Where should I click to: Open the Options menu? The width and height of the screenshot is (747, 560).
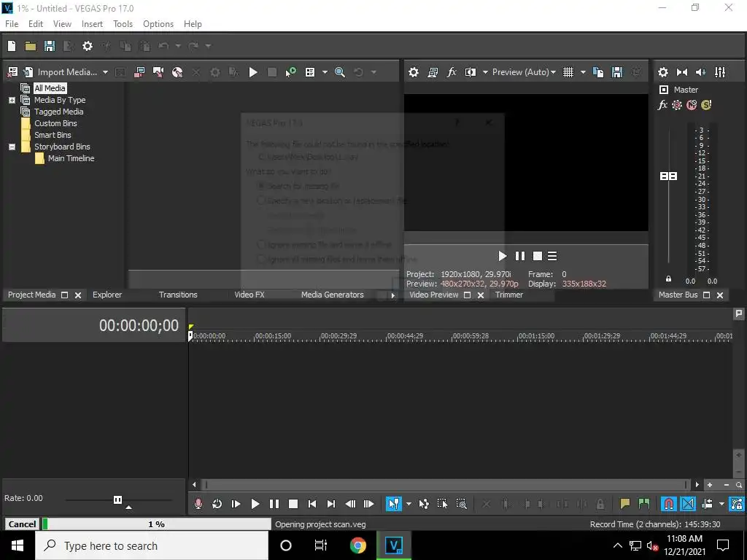(x=158, y=24)
